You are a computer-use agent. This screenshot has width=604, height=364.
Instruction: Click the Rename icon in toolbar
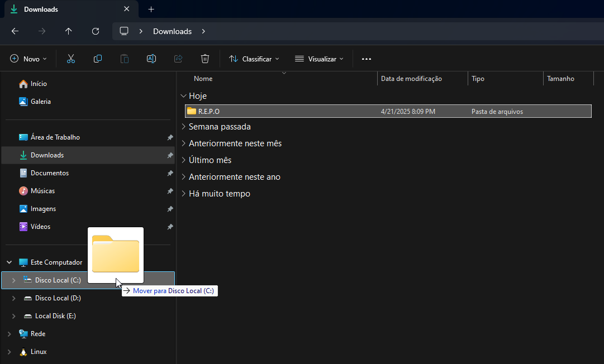coord(151,59)
